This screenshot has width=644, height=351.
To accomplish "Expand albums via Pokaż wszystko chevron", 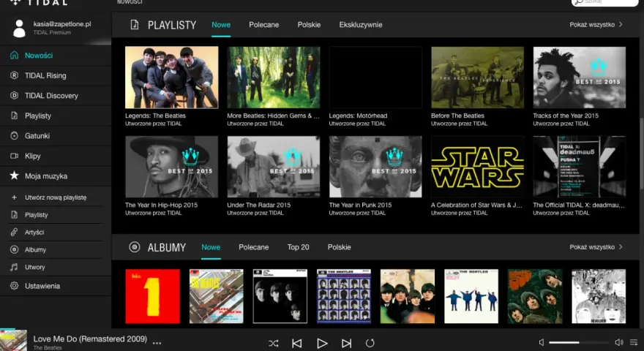I will coord(621,246).
